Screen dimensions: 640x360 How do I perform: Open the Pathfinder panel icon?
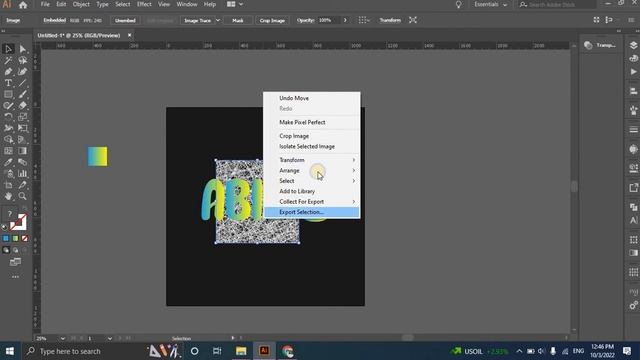[633, 207]
